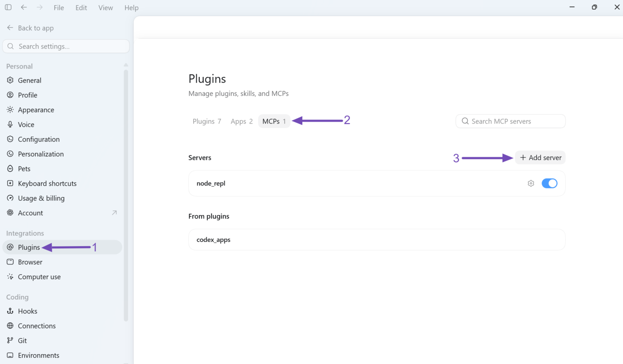The height and width of the screenshot is (364, 623).
Task: Click the codex_apps plugin server row
Action: click(377, 240)
